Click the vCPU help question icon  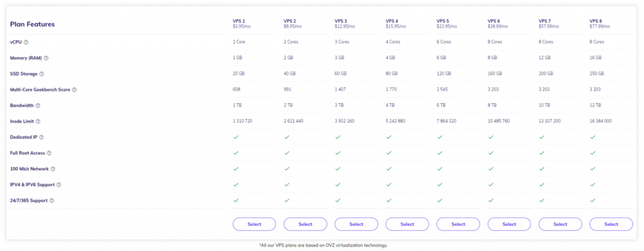26,42
